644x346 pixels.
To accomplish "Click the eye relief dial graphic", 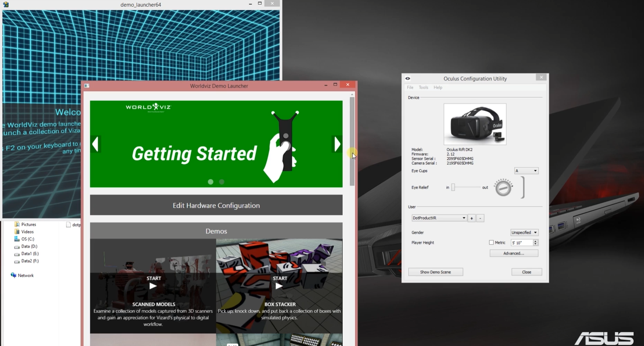I will tap(503, 188).
